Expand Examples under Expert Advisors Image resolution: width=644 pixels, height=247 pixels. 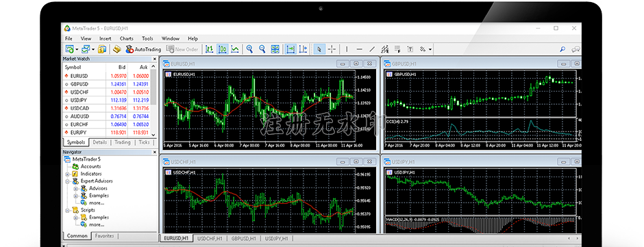tap(75, 196)
